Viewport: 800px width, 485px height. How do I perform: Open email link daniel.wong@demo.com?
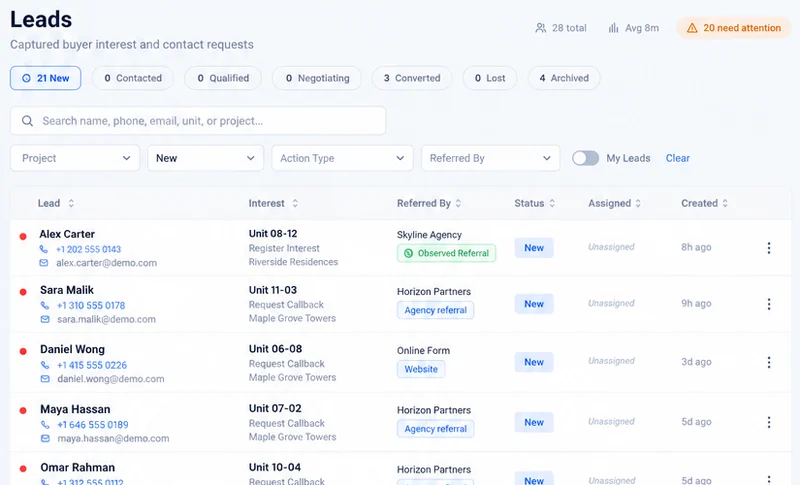tap(111, 379)
